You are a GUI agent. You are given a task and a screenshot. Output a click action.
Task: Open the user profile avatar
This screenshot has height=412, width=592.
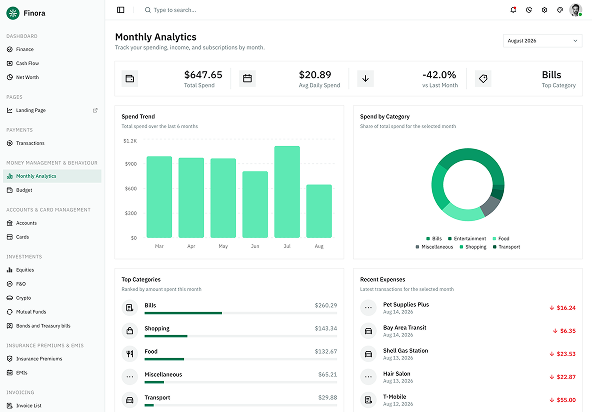click(575, 10)
